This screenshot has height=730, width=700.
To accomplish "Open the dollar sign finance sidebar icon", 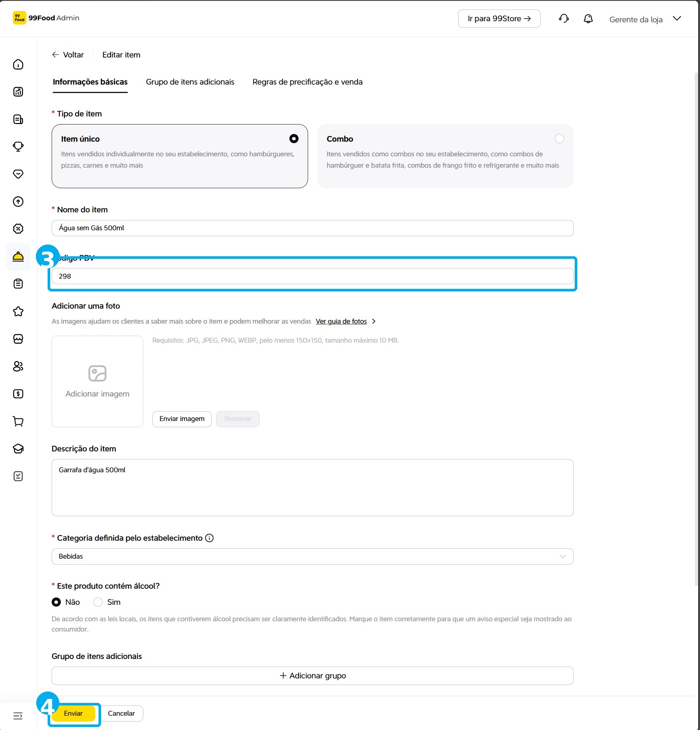I will click(x=18, y=394).
